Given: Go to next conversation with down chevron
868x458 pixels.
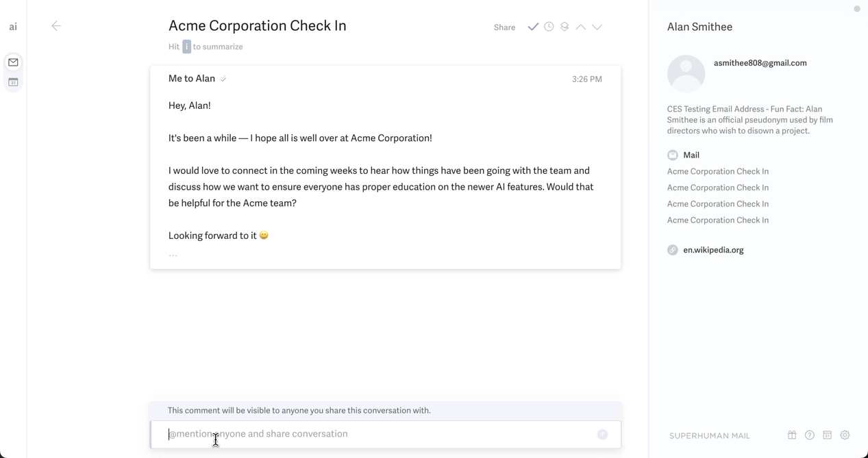Looking at the screenshot, I should [597, 27].
